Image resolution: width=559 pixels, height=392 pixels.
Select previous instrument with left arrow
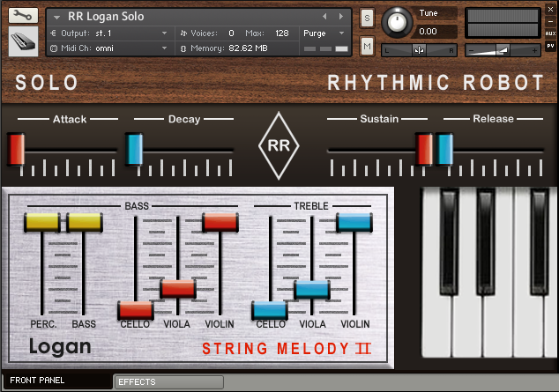click(324, 16)
